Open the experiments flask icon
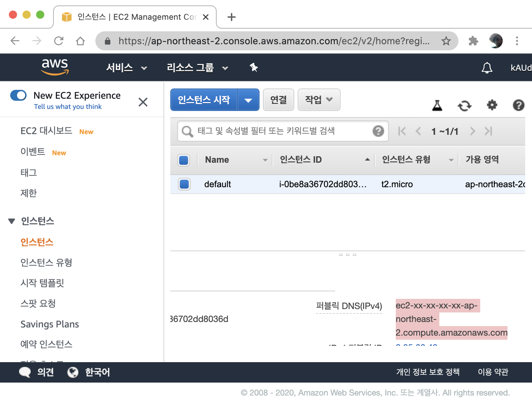The image size is (532, 403). tap(437, 105)
